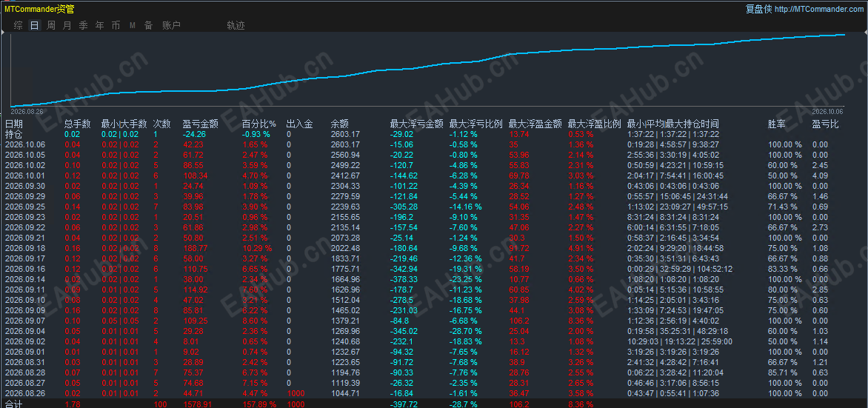
Task: Click the profit value 188.77
Action: [196, 248]
